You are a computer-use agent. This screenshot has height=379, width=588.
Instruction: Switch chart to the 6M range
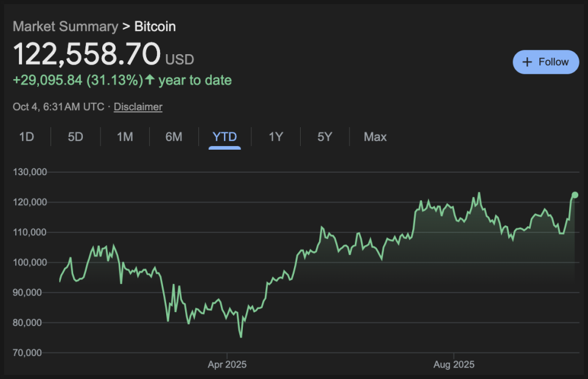pos(173,137)
